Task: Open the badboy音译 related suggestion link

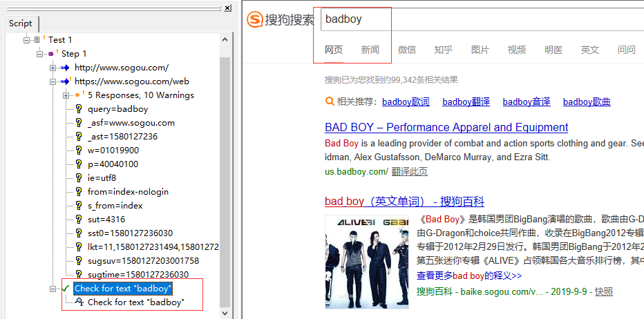Action: (x=527, y=101)
